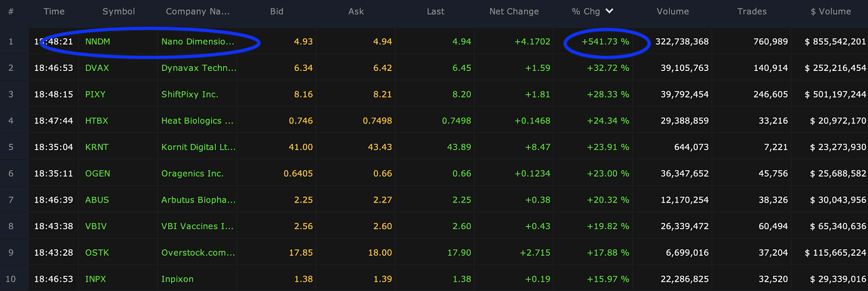
Task: Click NNDM's +541.73 % change value
Action: coord(605,42)
